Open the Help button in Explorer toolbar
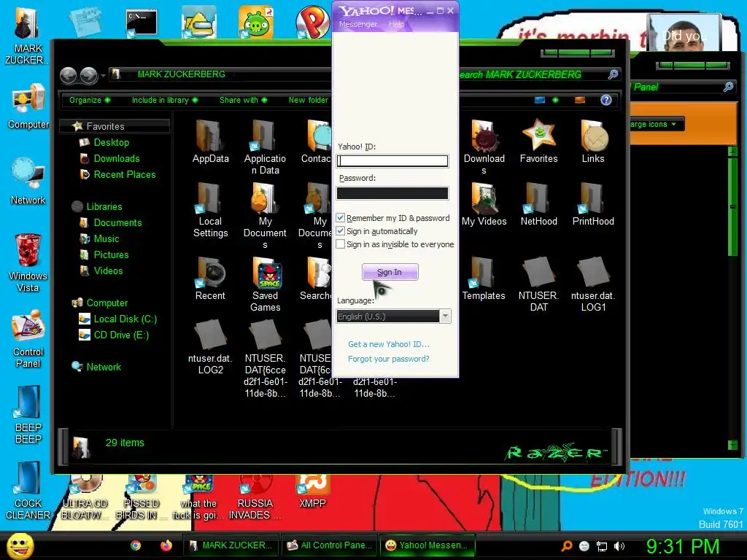 click(x=605, y=100)
